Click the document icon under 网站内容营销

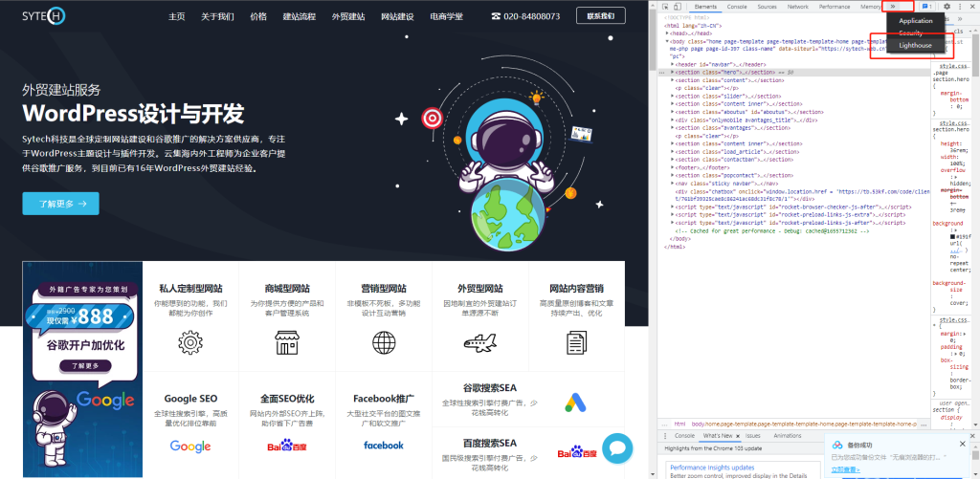click(x=576, y=343)
